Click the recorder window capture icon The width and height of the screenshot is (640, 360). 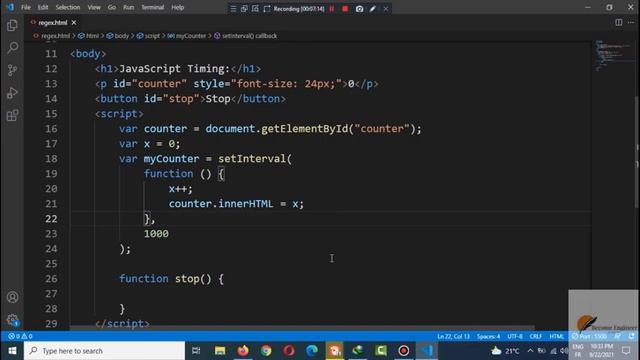click(x=244, y=9)
